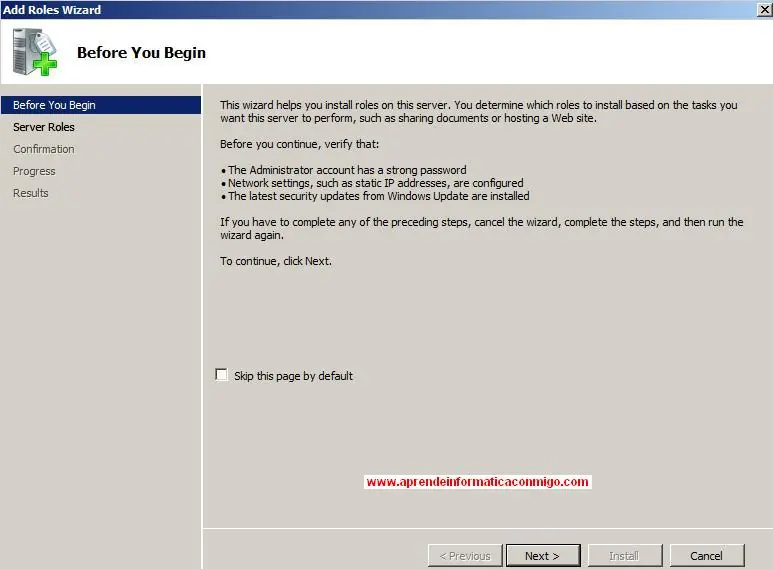The height and width of the screenshot is (569, 773).
Task: Click the 'Before You Begin' page heading
Action: 141,52
